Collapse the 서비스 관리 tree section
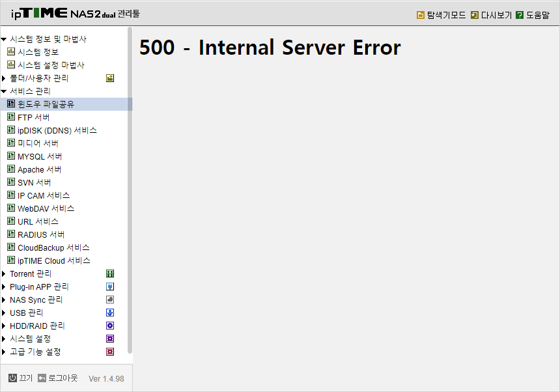 pos(4,91)
